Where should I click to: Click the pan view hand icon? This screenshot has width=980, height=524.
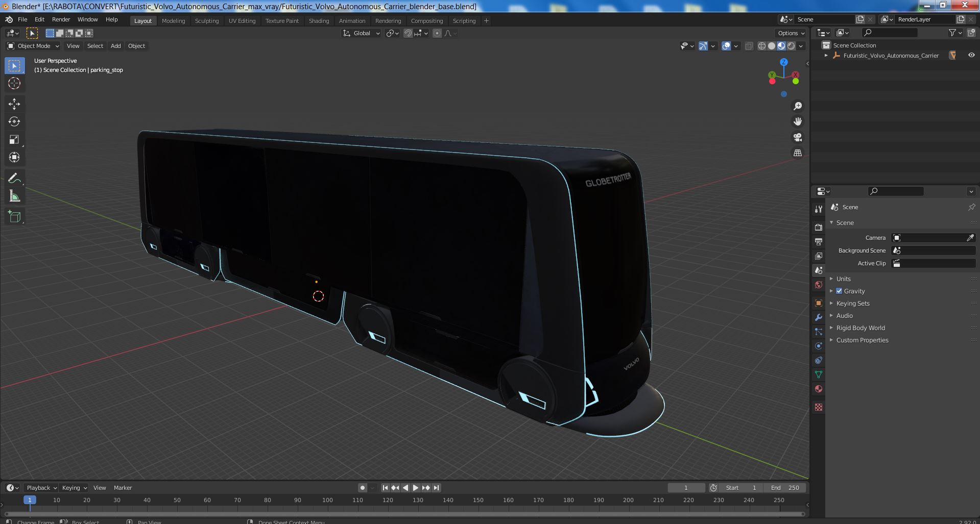tap(797, 121)
